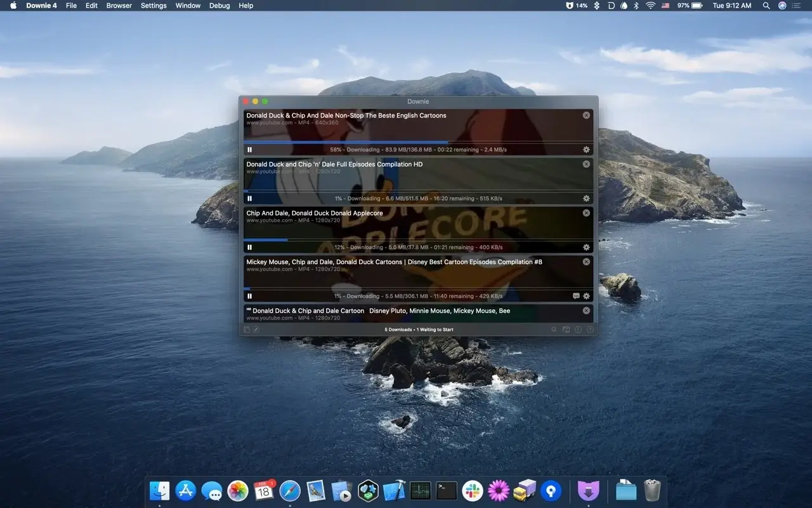Screen dimensions: 812x508
Task: Cancel the Compilation HD download
Action: click(x=586, y=164)
